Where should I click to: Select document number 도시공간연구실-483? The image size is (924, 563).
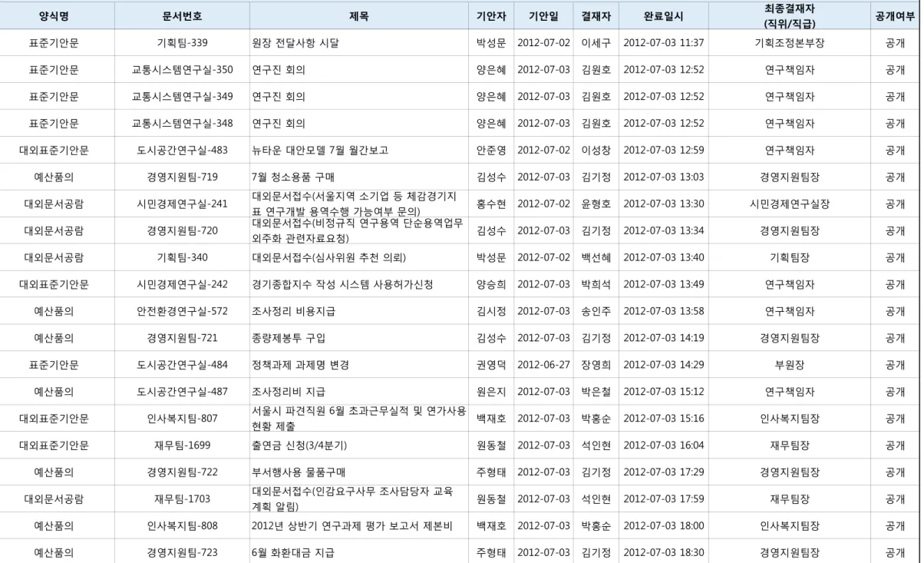coord(182,151)
